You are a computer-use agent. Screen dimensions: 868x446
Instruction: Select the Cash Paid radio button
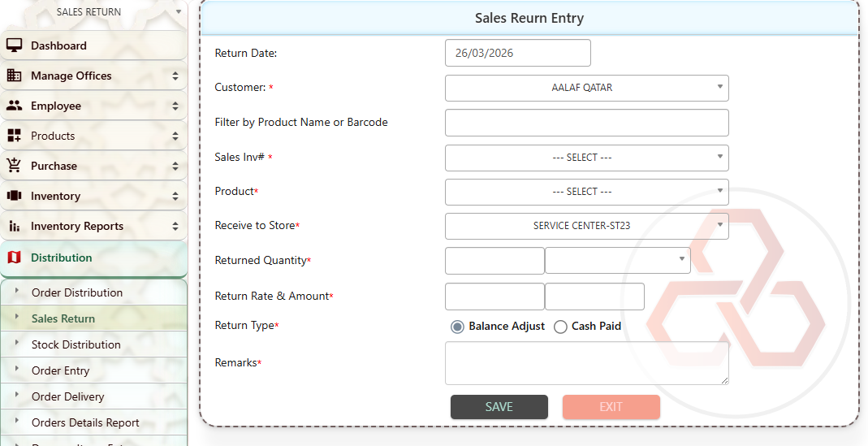[x=560, y=327]
